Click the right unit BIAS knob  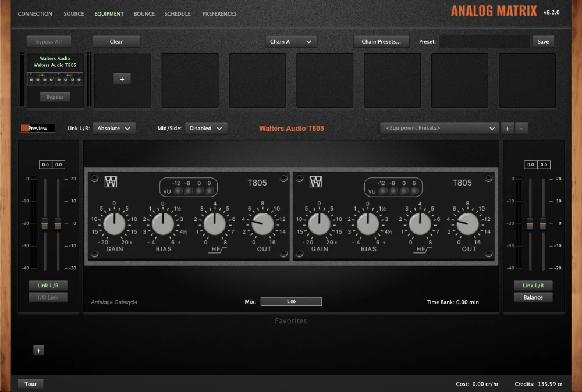pos(368,224)
